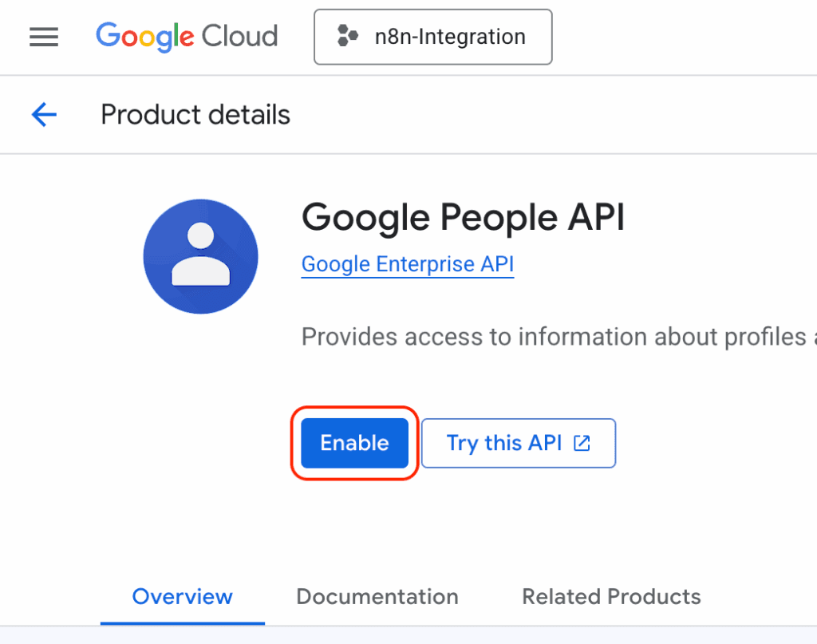Click the back arrow beside Product details
This screenshot has height=644, width=817.
click(x=44, y=114)
